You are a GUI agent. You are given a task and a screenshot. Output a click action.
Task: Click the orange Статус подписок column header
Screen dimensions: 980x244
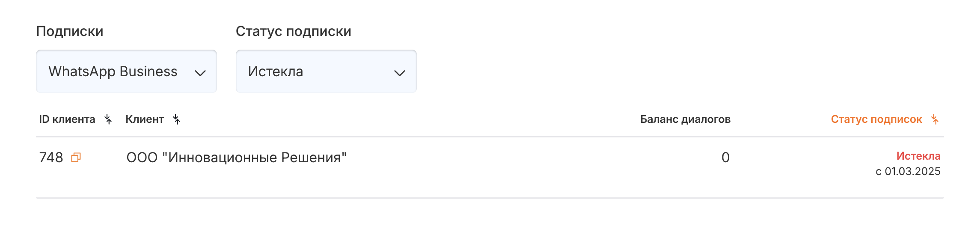[876, 119]
